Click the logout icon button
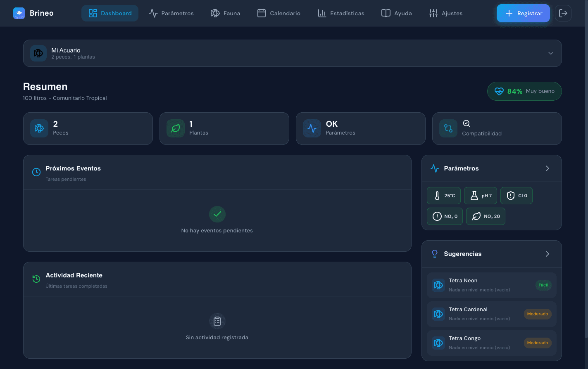The height and width of the screenshot is (369, 588). coord(563,13)
